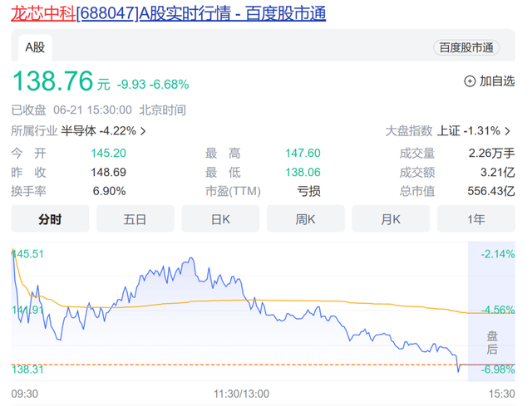
Task: Switch to the 分时 chart tab
Action: [x=50, y=219]
